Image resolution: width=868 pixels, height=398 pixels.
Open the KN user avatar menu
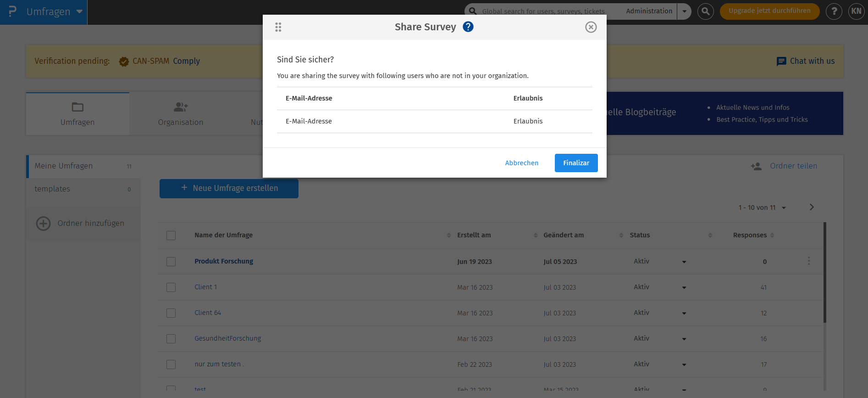(x=856, y=11)
